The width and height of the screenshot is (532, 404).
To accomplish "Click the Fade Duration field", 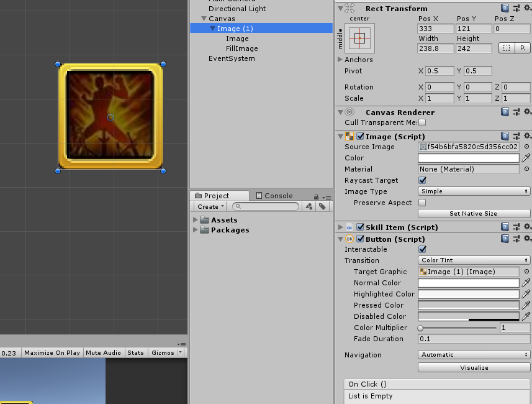I will pyautogui.click(x=474, y=339).
